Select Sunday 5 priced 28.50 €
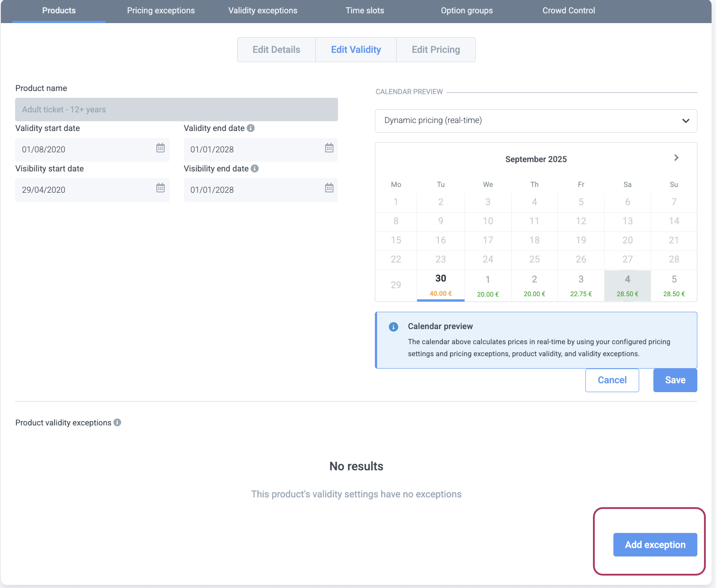This screenshot has width=716, height=588. [674, 286]
